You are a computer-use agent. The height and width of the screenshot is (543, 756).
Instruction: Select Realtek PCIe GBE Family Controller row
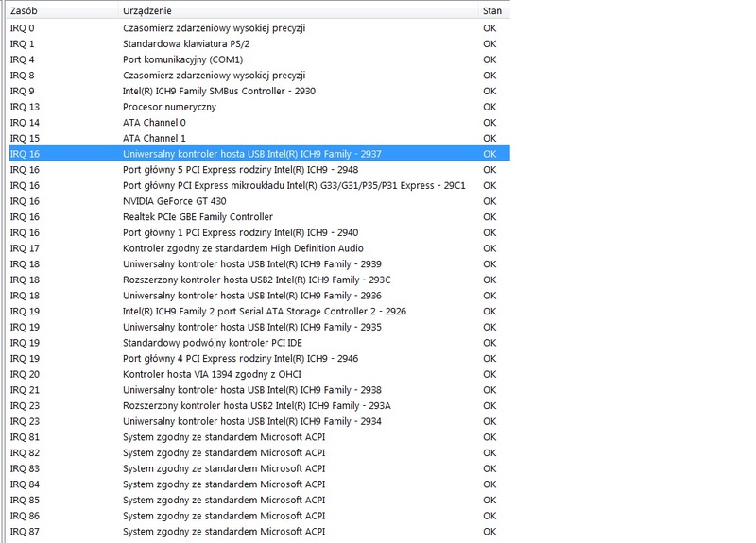pos(259,217)
